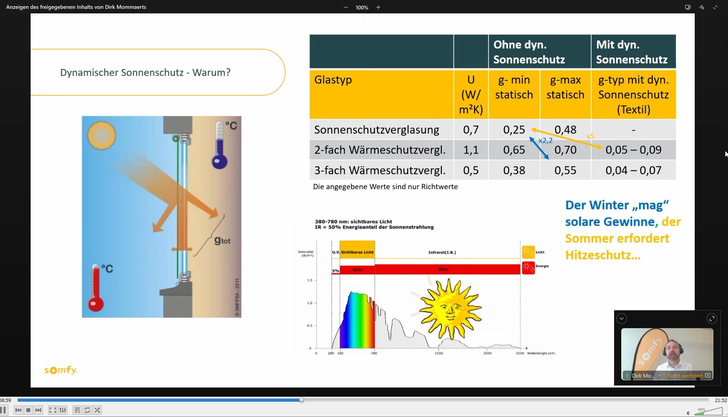
Task: Skip to next media track
Action: pos(39,410)
